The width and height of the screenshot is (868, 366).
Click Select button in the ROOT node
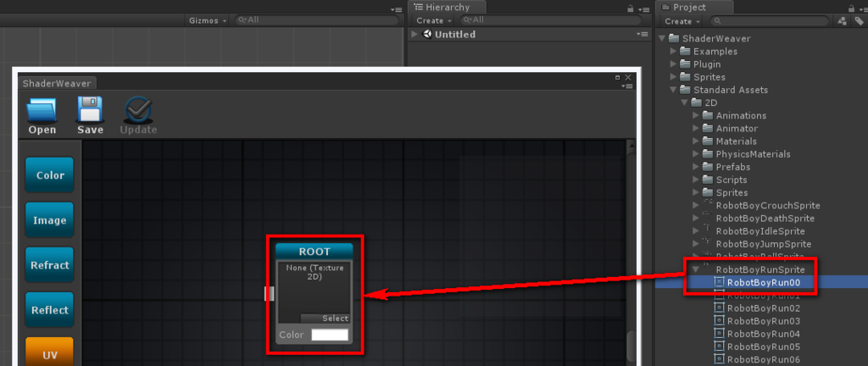point(325,319)
